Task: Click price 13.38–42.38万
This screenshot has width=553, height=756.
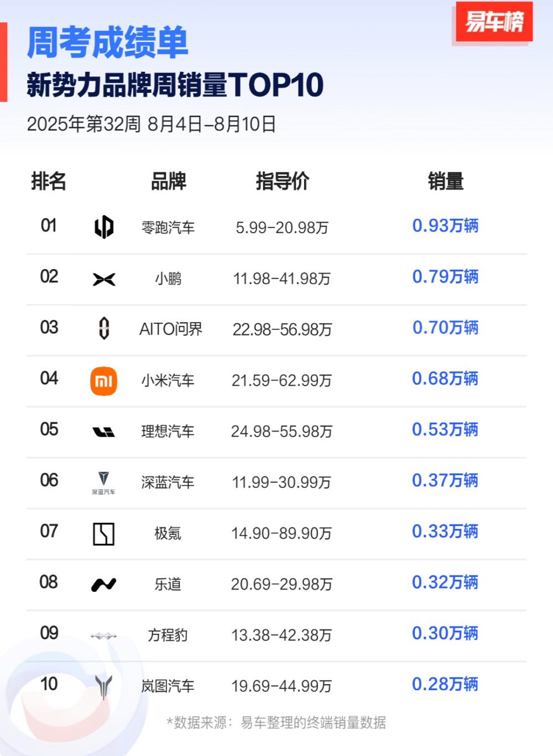Action: point(282,635)
